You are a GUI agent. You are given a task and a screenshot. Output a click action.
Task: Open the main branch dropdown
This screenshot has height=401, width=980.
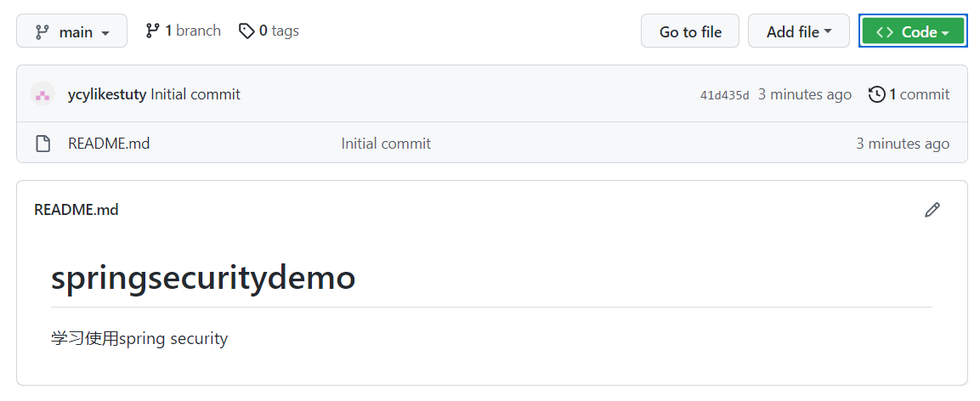point(72,31)
